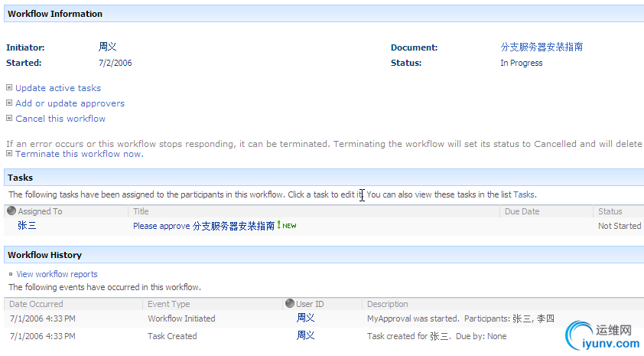The height and width of the screenshot is (356, 644).
Task: Select Task created for 张三 description
Action: pyautogui.click(x=437, y=336)
